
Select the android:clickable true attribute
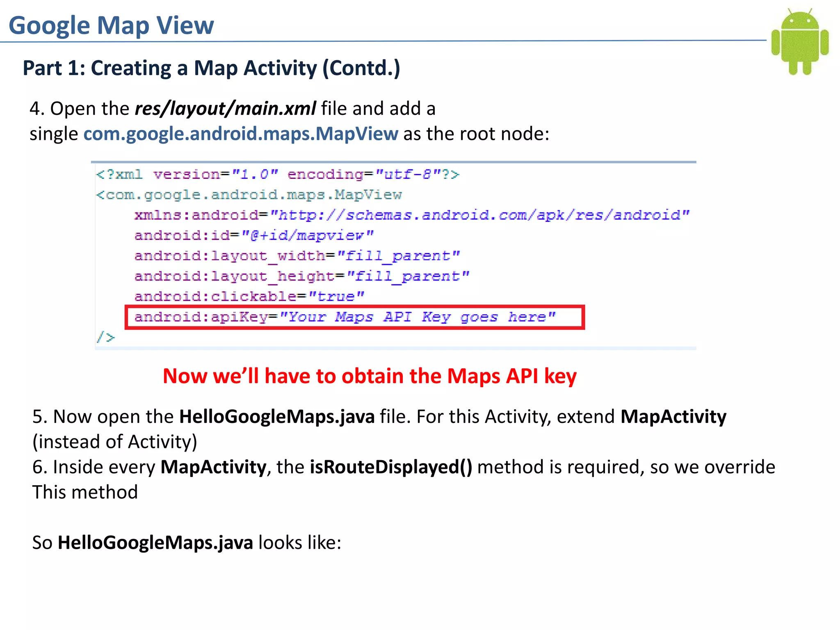click(249, 296)
